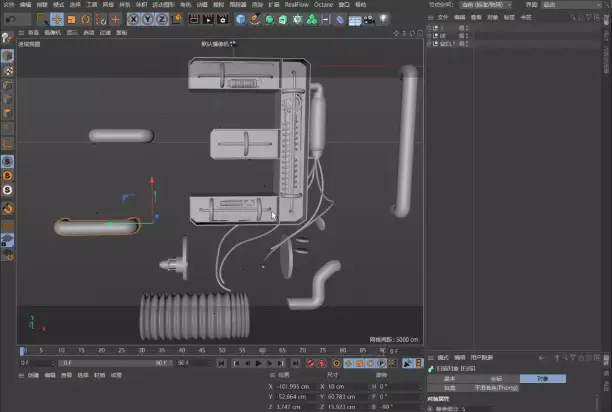Viewport: 612px width, 412px height.
Task: Switch to the 基本 attribute tab
Action: point(450,379)
